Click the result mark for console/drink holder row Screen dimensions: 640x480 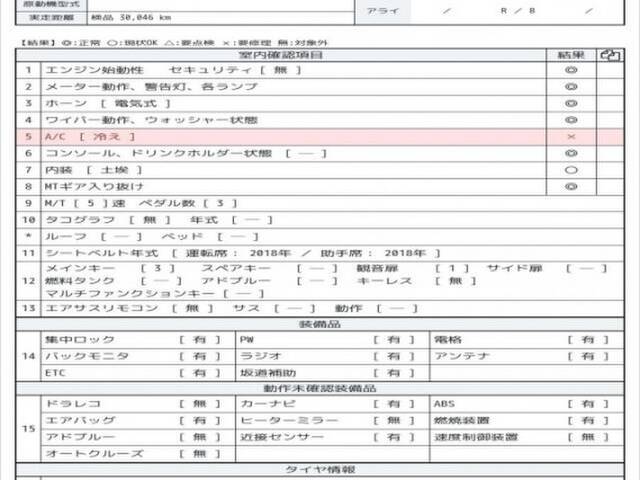pos(571,153)
